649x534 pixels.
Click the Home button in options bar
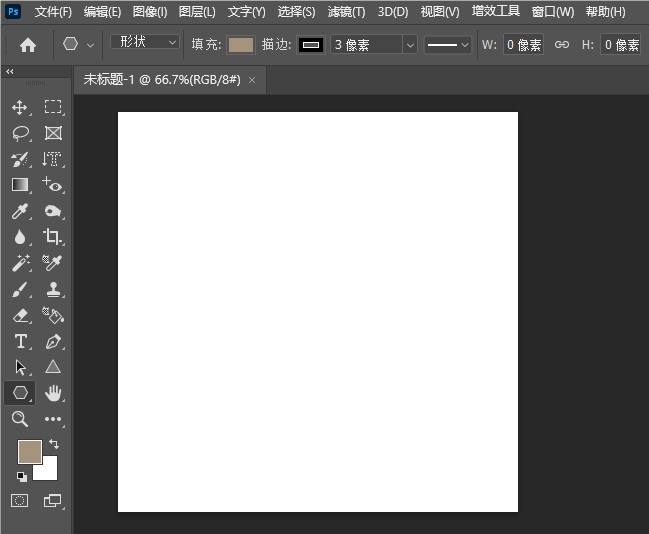click(28, 45)
